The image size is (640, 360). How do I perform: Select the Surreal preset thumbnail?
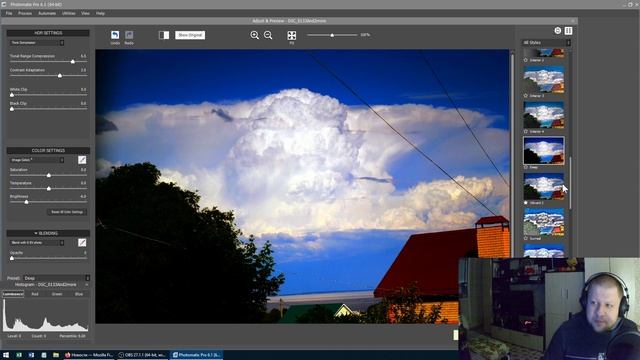click(x=544, y=222)
